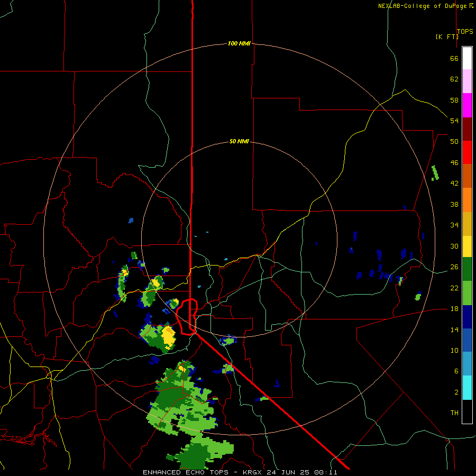Click the light pink 62 kft legend swatch

pyautogui.click(x=467, y=81)
